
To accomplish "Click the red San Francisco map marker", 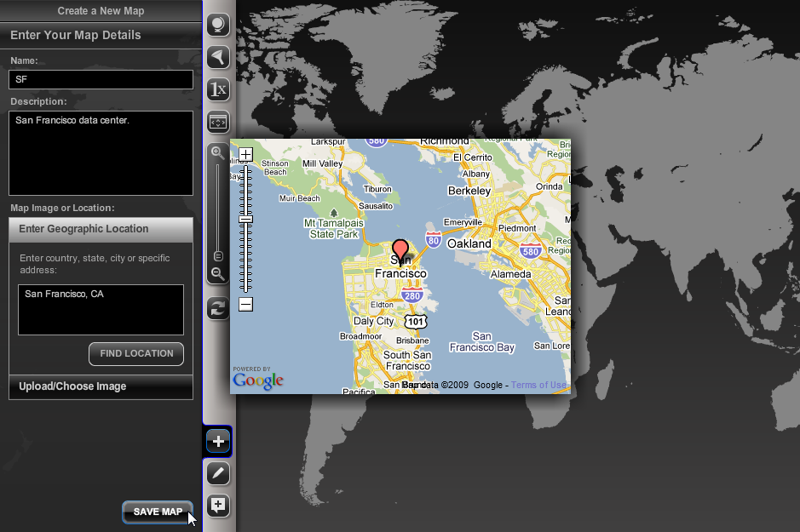I will click(x=400, y=250).
